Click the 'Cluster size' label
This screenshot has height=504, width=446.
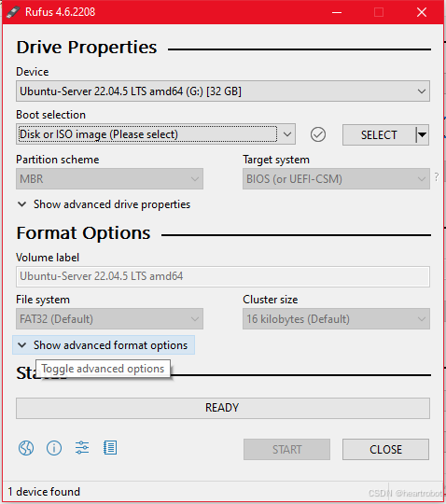pos(271,300)
